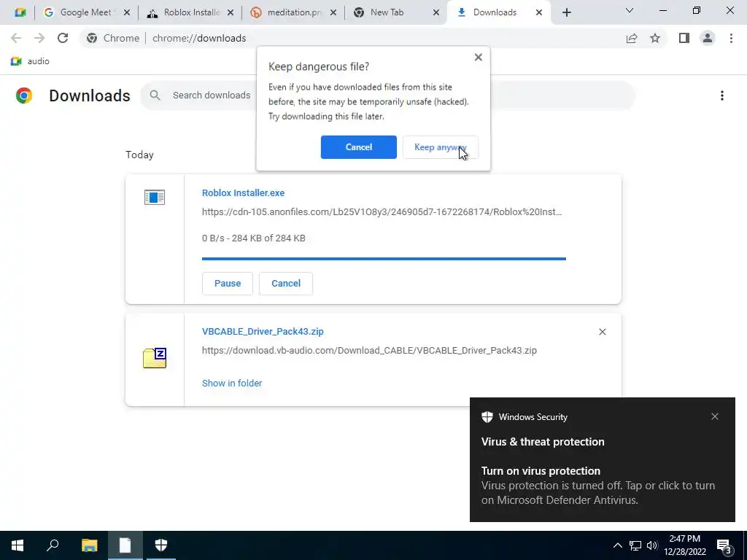Open the tab search chevron
The width and height of the screenshot is (747, 560).
point(630,10)
